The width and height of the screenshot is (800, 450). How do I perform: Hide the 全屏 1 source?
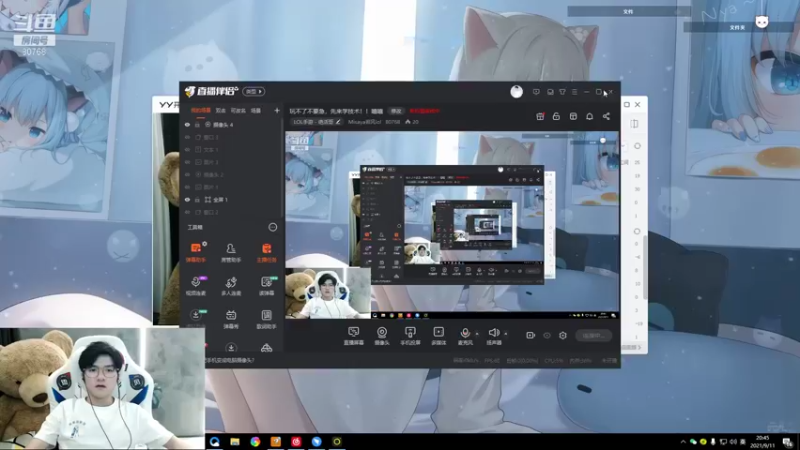point(187,199)
